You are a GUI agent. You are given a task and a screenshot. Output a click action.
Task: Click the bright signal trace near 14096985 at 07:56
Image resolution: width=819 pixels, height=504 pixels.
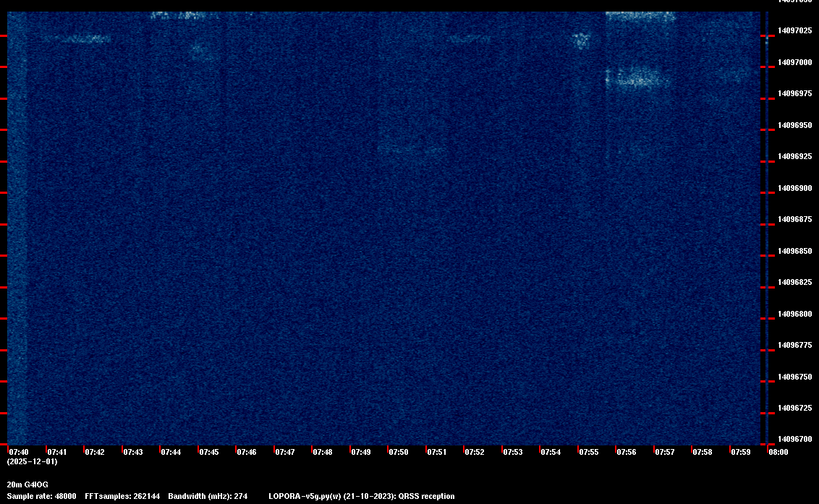(x=637, y=78)
